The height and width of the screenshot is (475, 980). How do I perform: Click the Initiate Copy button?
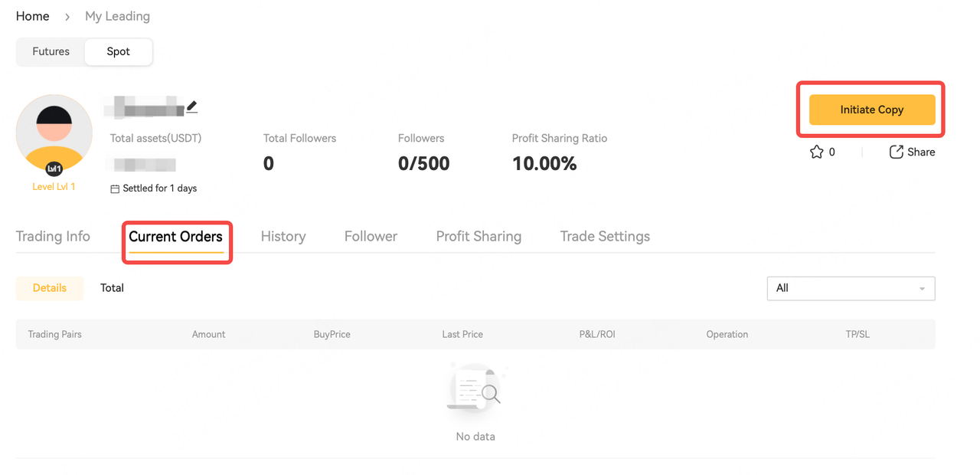872,110
